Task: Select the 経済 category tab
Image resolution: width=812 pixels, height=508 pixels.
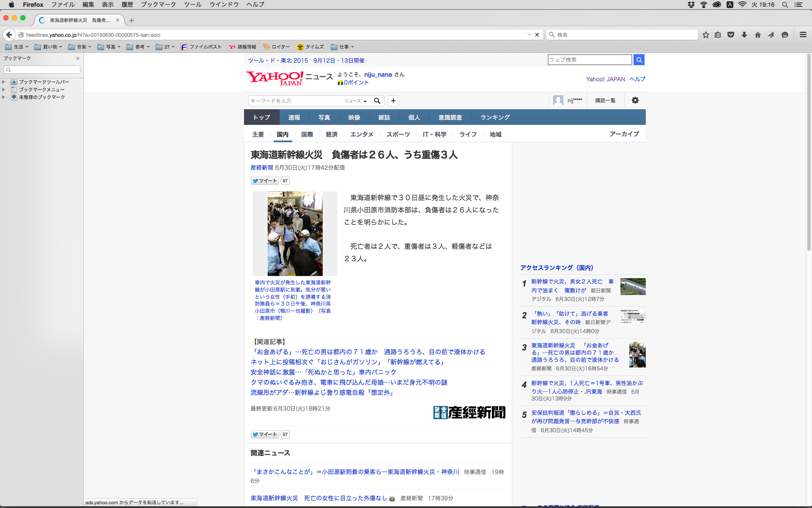Action: [x=332, y=134]
